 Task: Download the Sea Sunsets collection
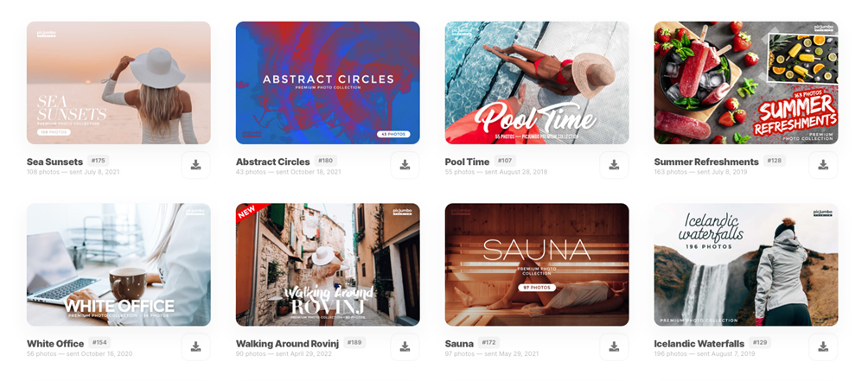(195, 165)
